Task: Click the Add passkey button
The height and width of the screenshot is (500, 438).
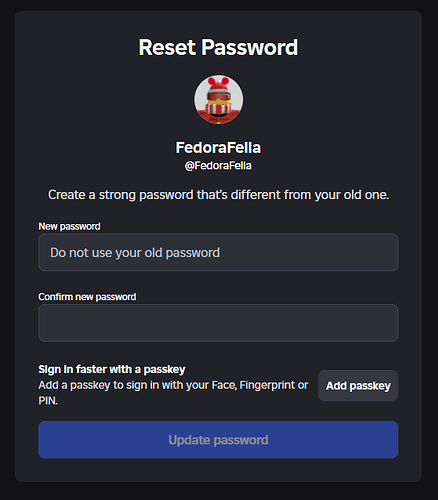Action: click(358, 386)
